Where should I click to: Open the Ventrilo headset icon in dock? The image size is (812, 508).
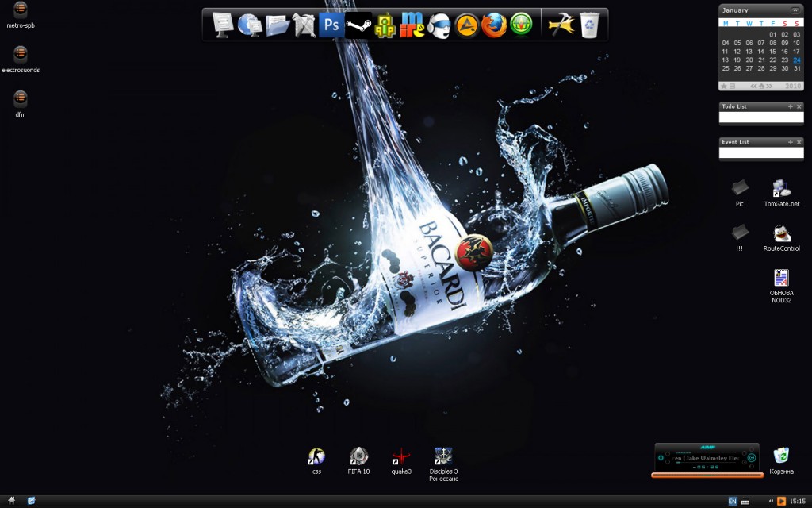[439, 25]
